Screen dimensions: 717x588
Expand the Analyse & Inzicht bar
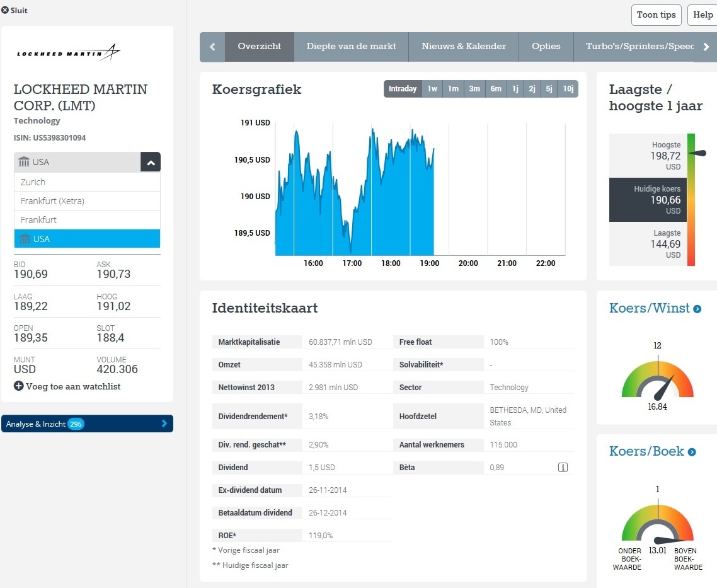coord(87,424)
